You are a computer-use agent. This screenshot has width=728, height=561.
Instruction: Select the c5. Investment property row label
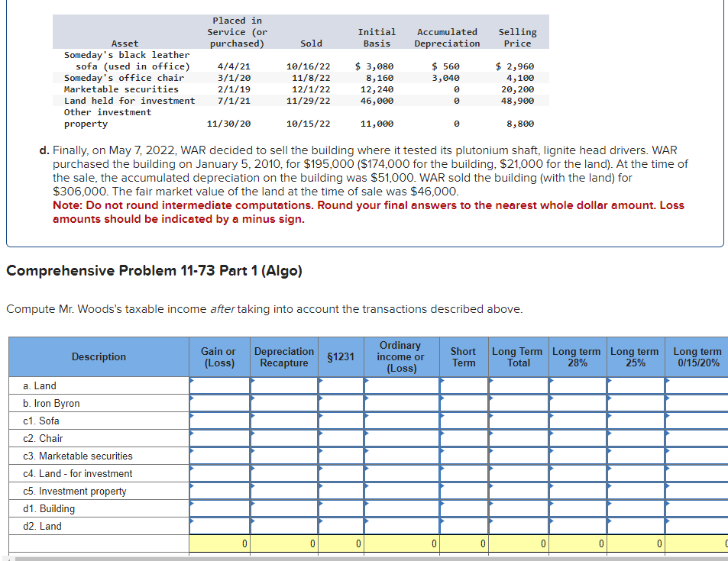pos(69,491)
